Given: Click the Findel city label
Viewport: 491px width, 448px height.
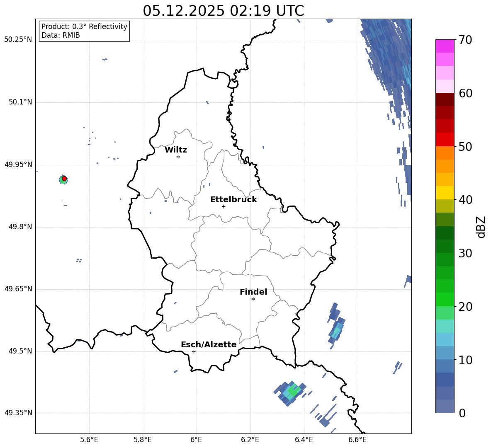Looking at the screenshot, I should (x=253, y=292).
